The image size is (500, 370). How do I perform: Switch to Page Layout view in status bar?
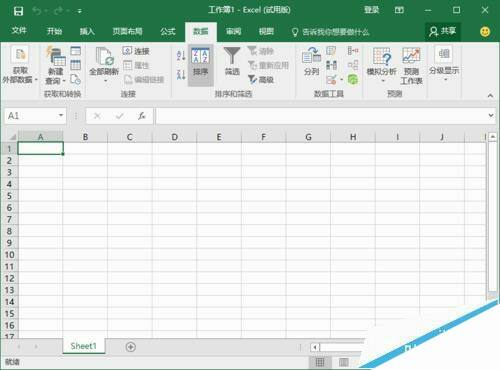343,362
